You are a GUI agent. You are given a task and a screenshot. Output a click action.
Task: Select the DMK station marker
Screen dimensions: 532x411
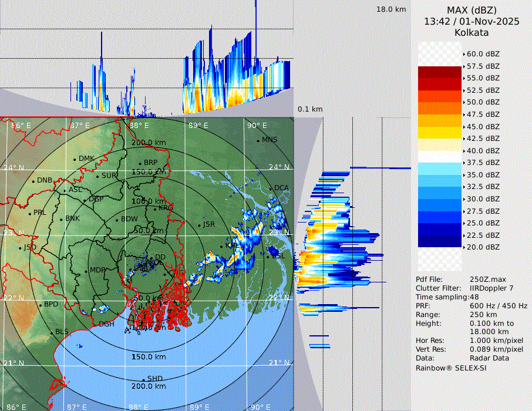pyautogui.click(x=75, y=159)
